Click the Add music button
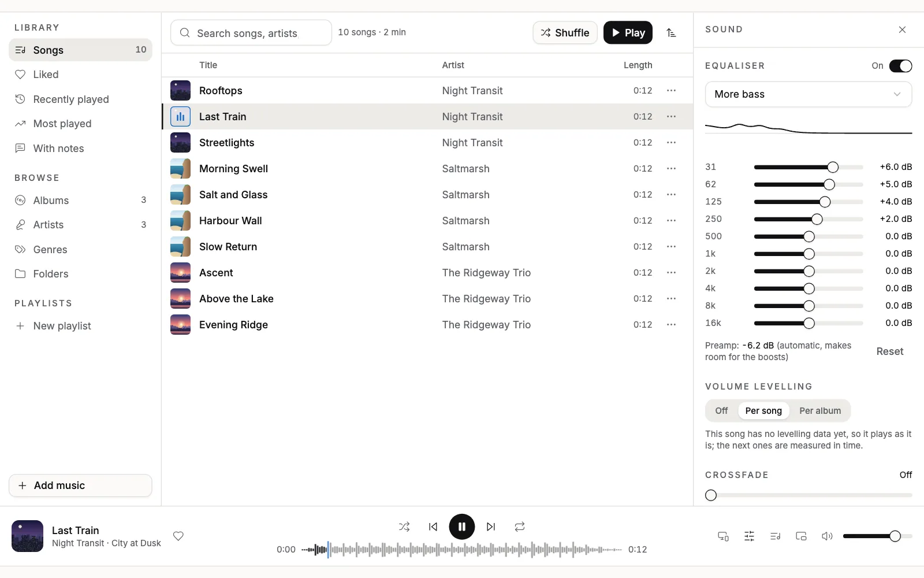This screenshot has width=924, height=578. [80, 486]
